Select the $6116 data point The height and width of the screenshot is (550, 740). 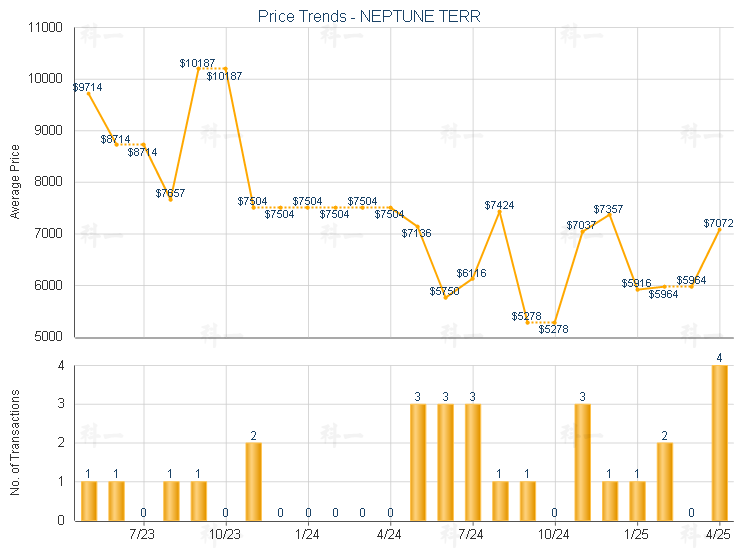pos(472,279)
